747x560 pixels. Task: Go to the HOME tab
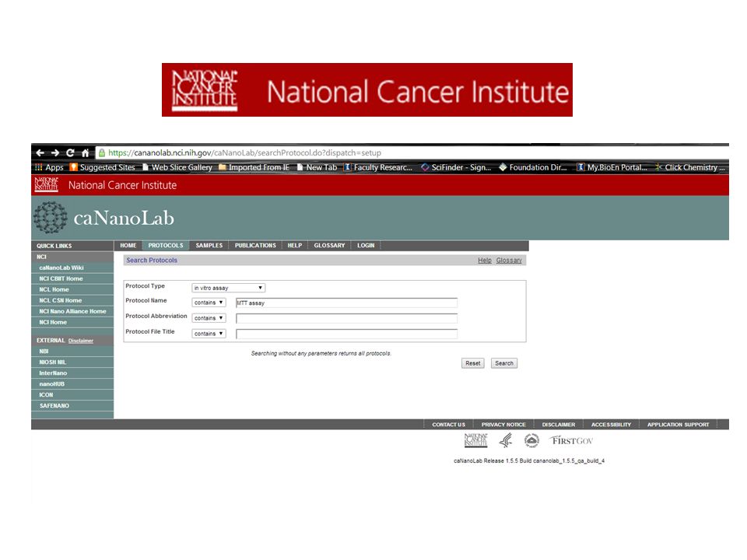click(x=128, y=246)
